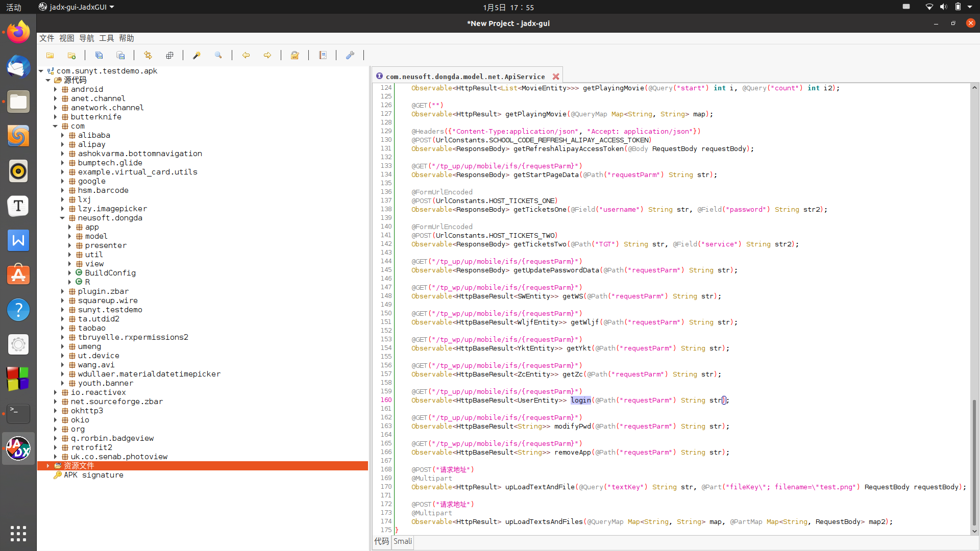This screenshot has height=551, width=980.
Task: Click the login method name on line 160
Action: click(581, 400)
